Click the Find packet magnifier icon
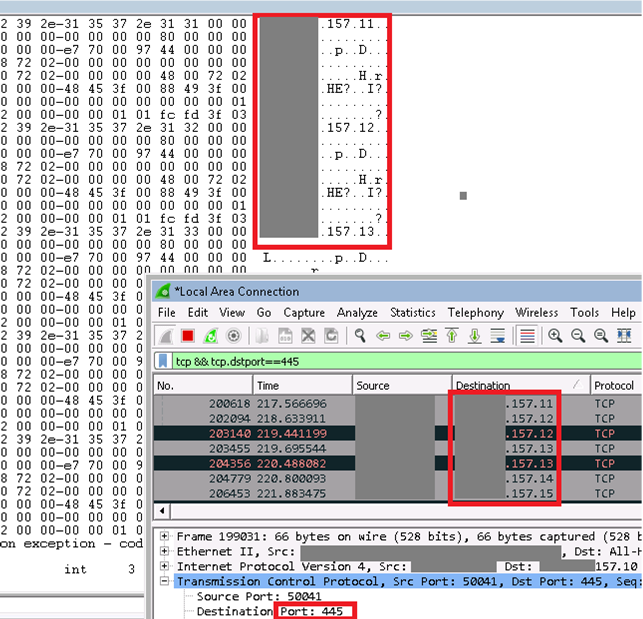Image resolution: width=643 pixels, height=619 pixels. [358, 336]
